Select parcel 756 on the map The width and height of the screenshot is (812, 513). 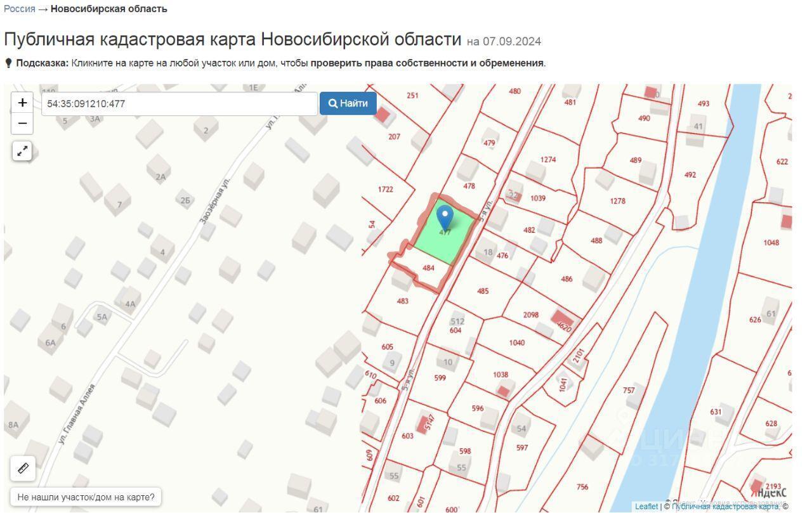(582, 487)
